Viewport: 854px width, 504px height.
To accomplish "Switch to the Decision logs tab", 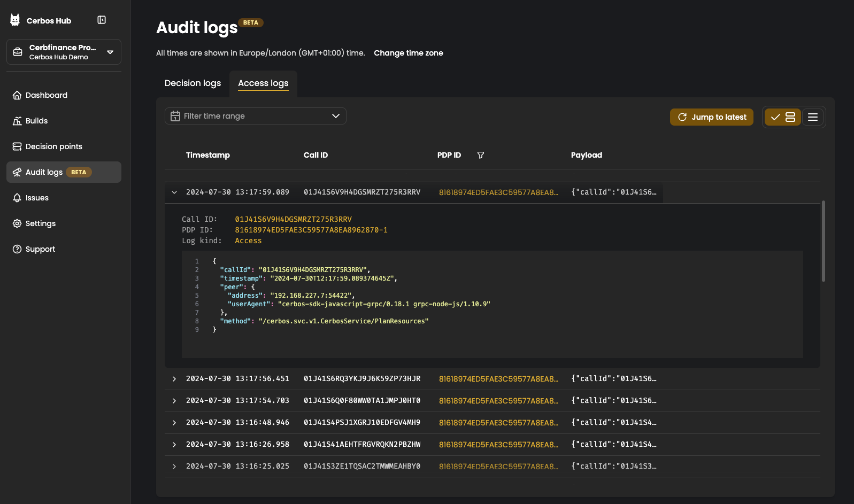I will (193, 83).
